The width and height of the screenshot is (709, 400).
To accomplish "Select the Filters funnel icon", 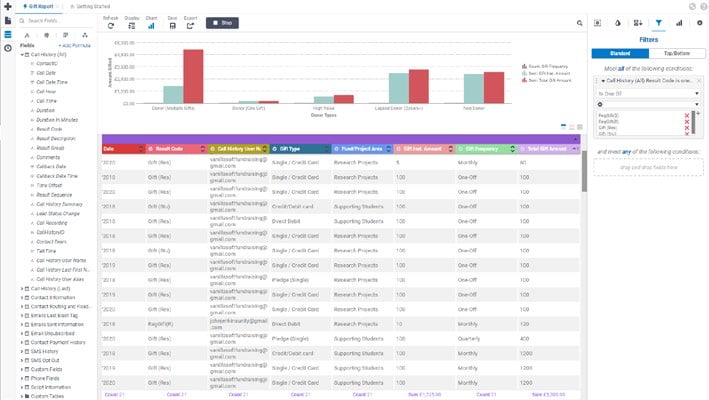I will pyautogui.click(x=658, y=23).
